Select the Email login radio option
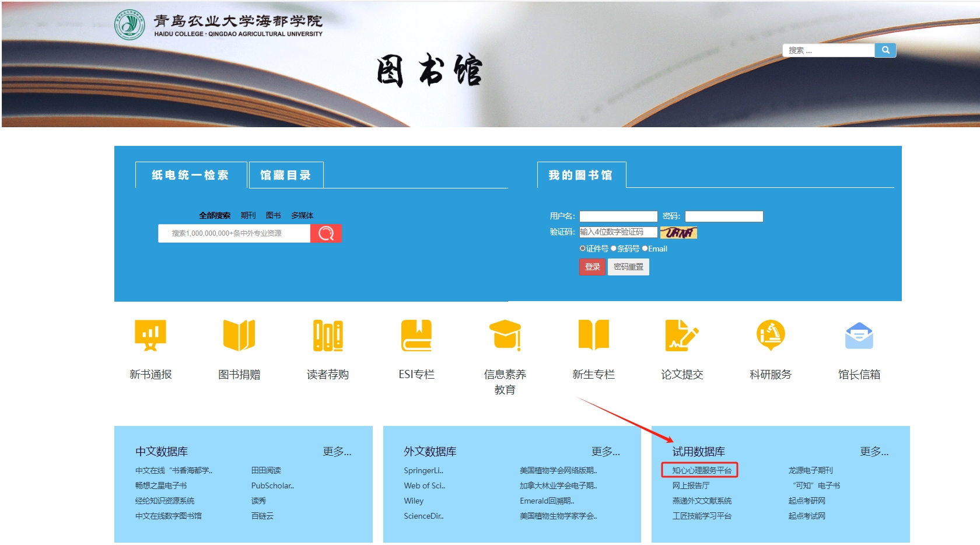Screen dimensions: 980x545 (x=645, y=249)
